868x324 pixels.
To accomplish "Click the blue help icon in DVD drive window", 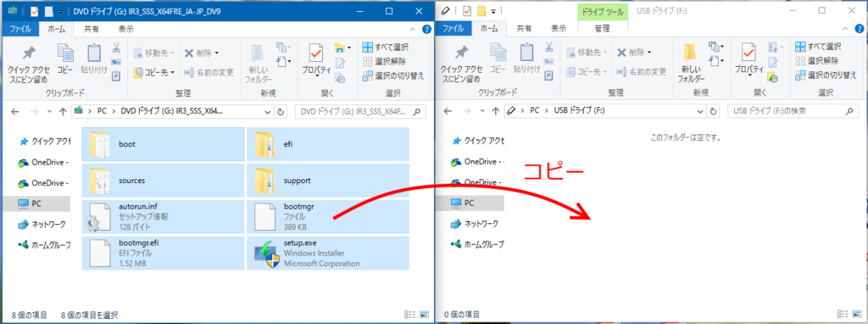I will pyautogui.click(x=427, y=30).
